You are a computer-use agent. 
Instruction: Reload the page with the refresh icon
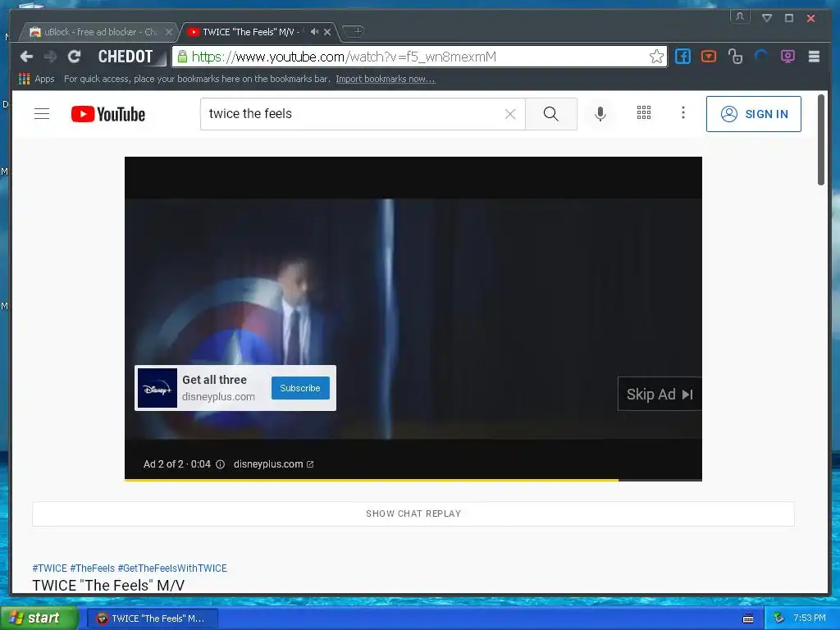point(74,57)
